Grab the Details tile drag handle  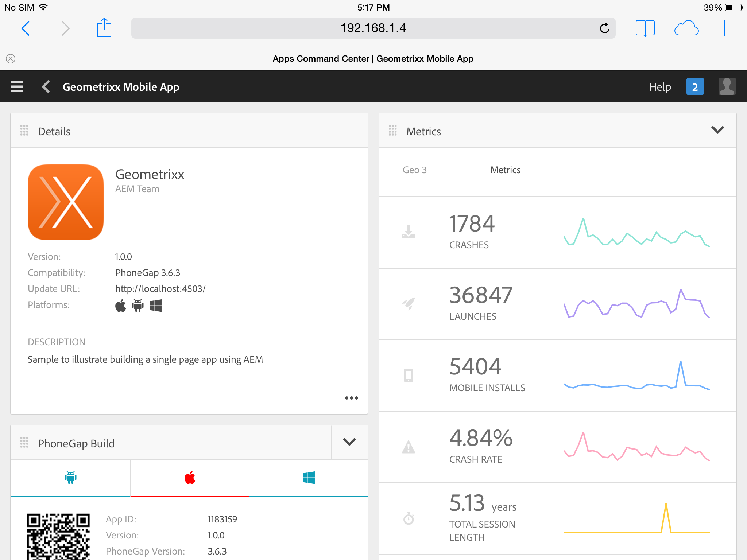click(24, 131)
